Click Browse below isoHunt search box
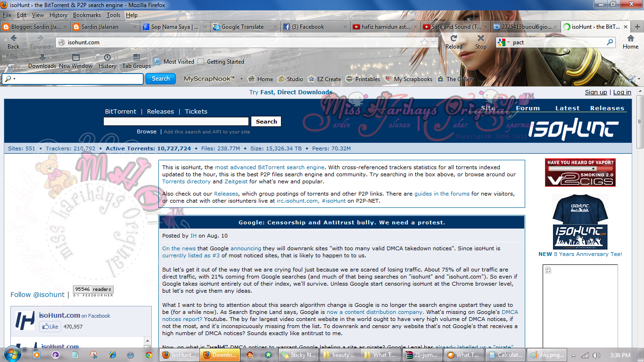 coord(147,132)
